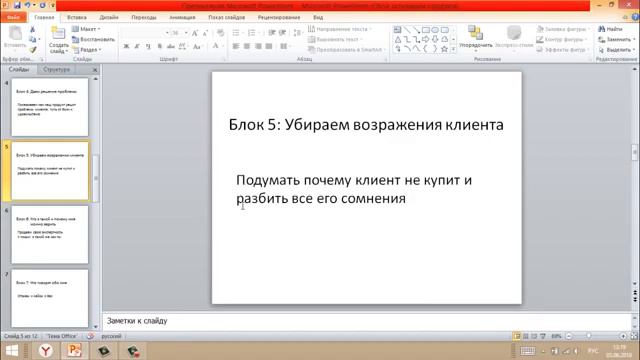Image resolution: width=640 pixels, height=360 pixels.
Task: Align text to the left
Action: 236,46
